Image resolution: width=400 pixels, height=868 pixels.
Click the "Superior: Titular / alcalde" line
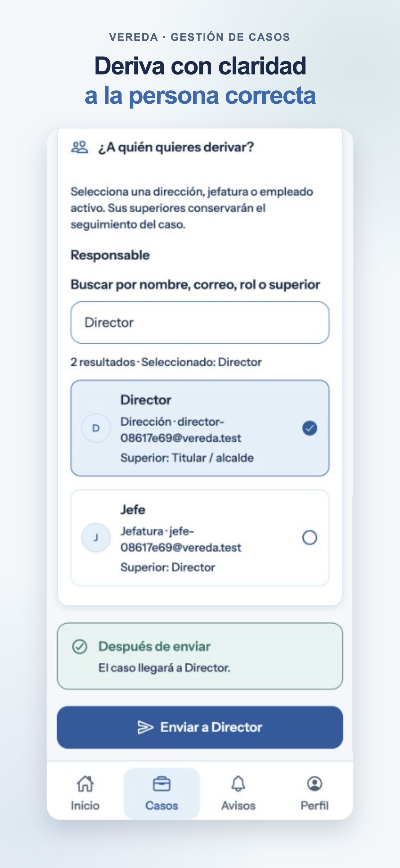coord(187,458)
